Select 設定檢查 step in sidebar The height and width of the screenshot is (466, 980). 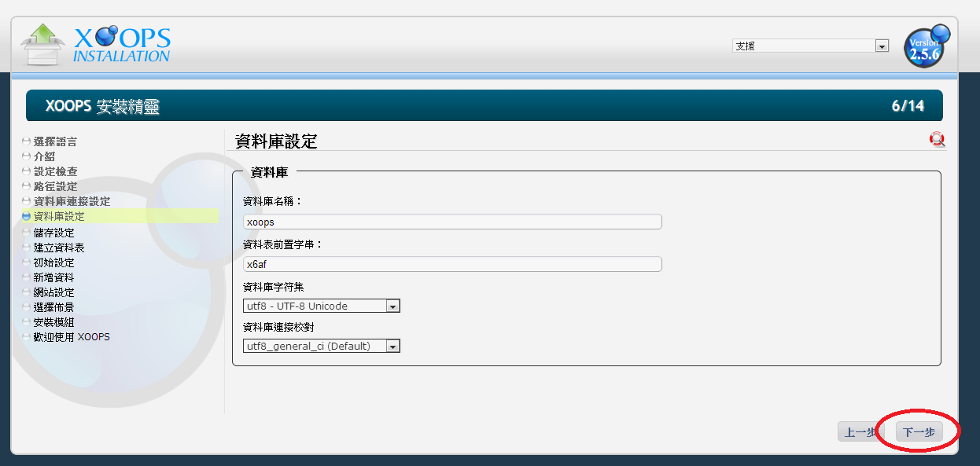pyautogui.click(x=55, y=171)
